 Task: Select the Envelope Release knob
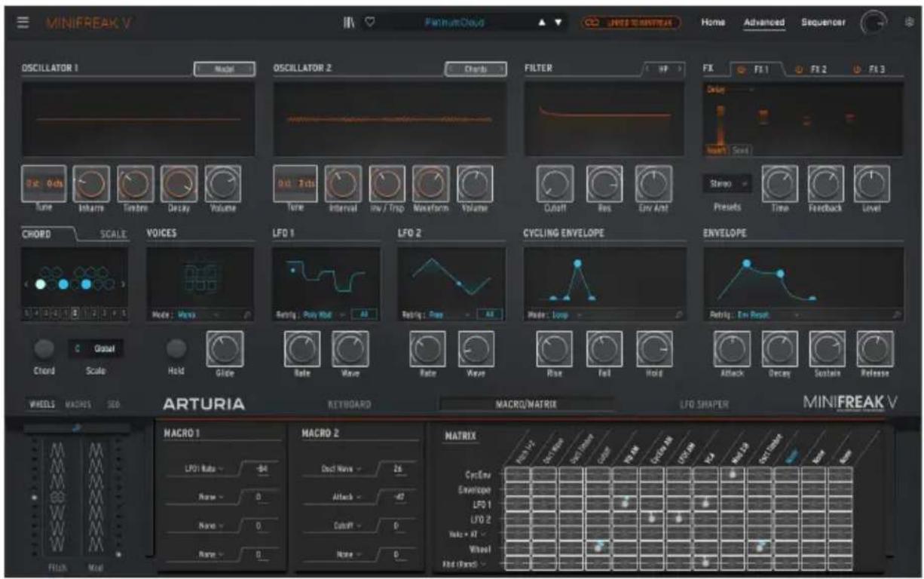point(875,348)
